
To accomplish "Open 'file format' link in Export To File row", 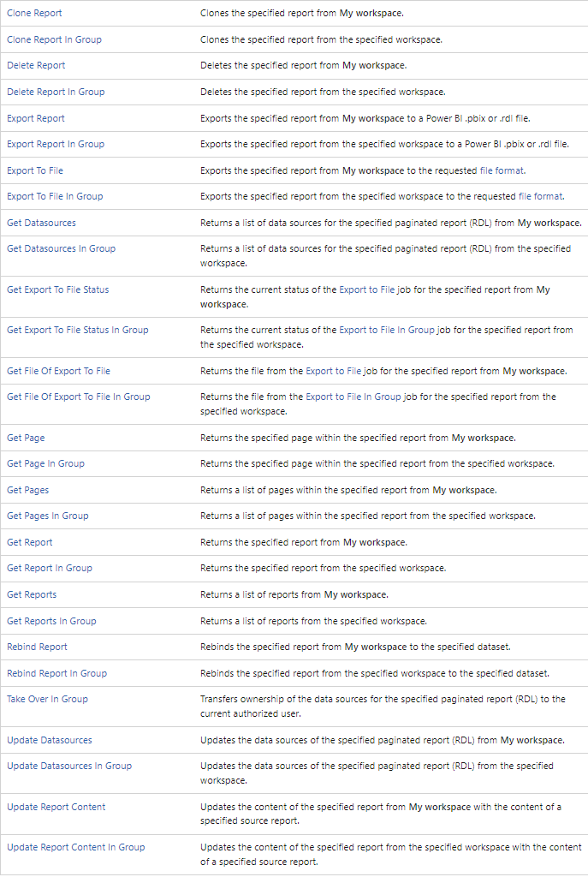I will tap(500, 170).
